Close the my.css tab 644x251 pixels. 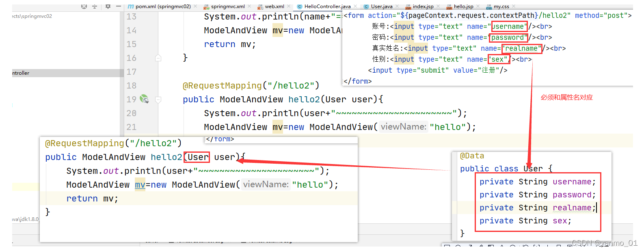514,6
